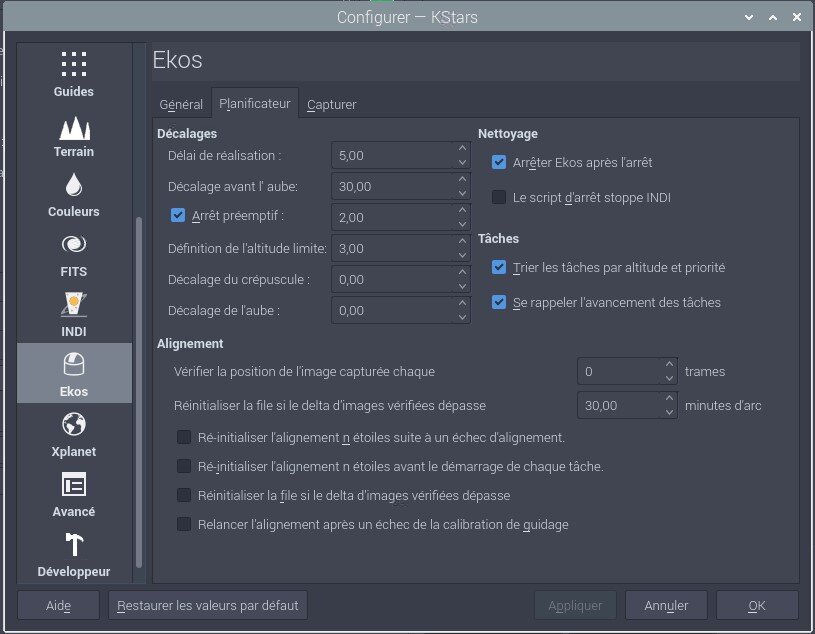Enable Relancer l'alignement après échec de calibration
815x634 pixels.
click(x=184, y=524)
